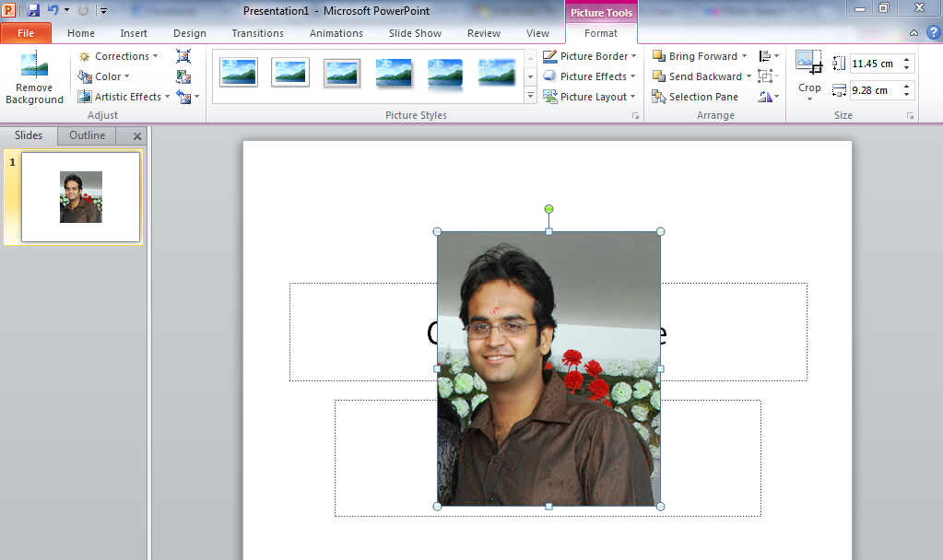Screen dimensions: 943x560
Task: Open the Rotate objects dropdown
Action: [x=769, y=97]
